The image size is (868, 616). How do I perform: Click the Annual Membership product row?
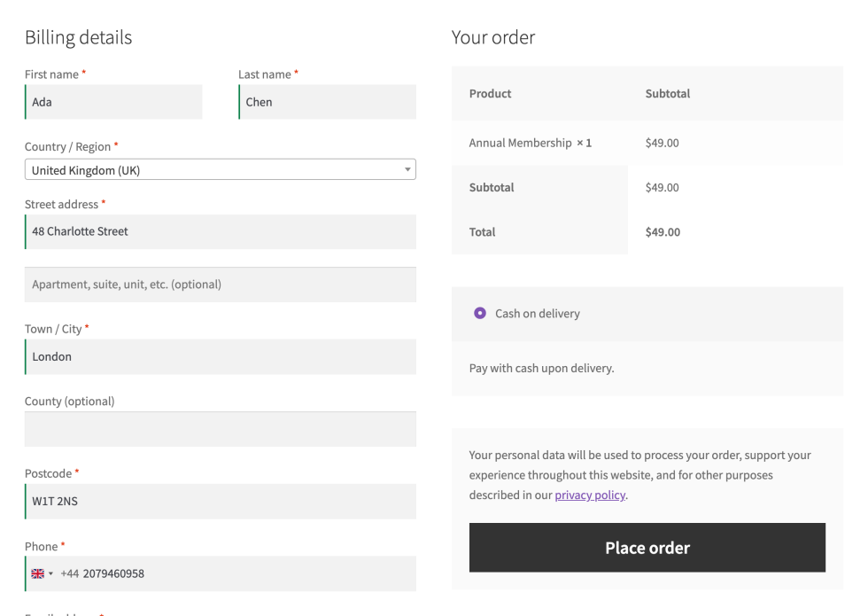pyautogui.click(x=647, y=143)
